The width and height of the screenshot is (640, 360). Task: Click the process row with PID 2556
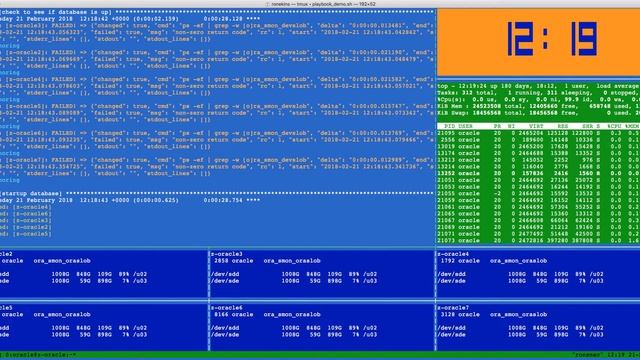tap(538, 140)
